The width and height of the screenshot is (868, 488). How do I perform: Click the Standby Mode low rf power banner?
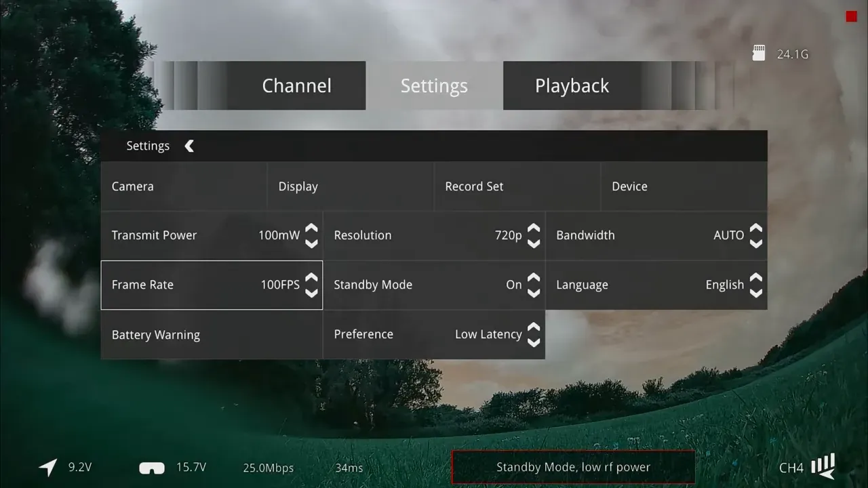click(x=573, y=467)
